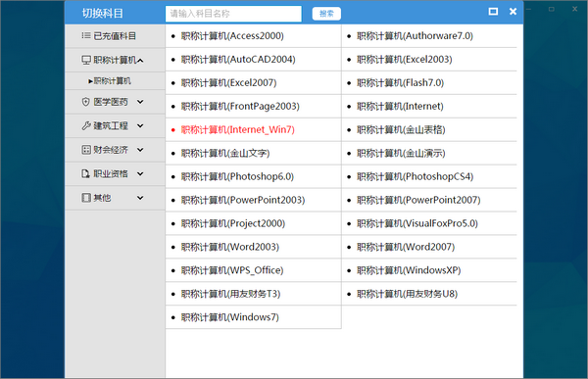Collapse the 职称计算机 category arrow

point(140,61)
